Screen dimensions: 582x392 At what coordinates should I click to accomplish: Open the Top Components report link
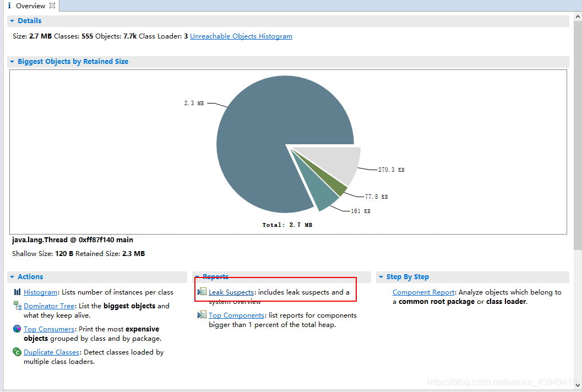pos(236,315)
